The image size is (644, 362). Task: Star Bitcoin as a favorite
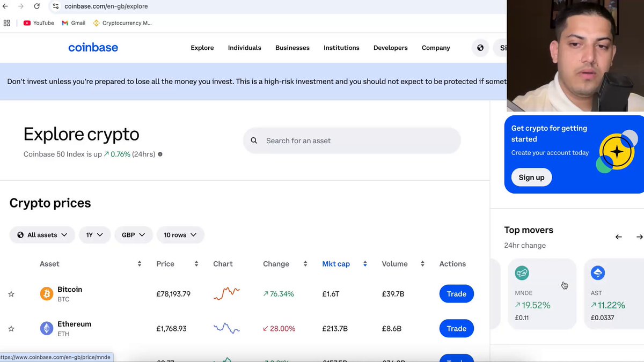(x=11, y=294)
